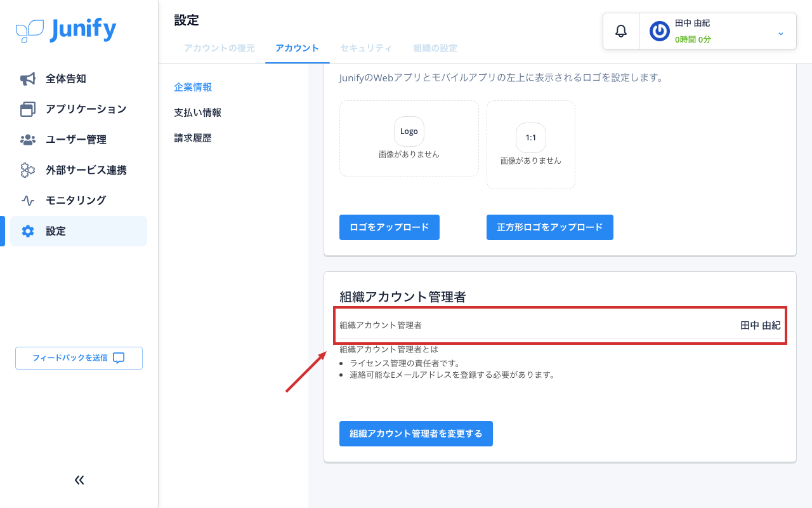Open 外部サービス連携 in sidebar

[79, 170]
